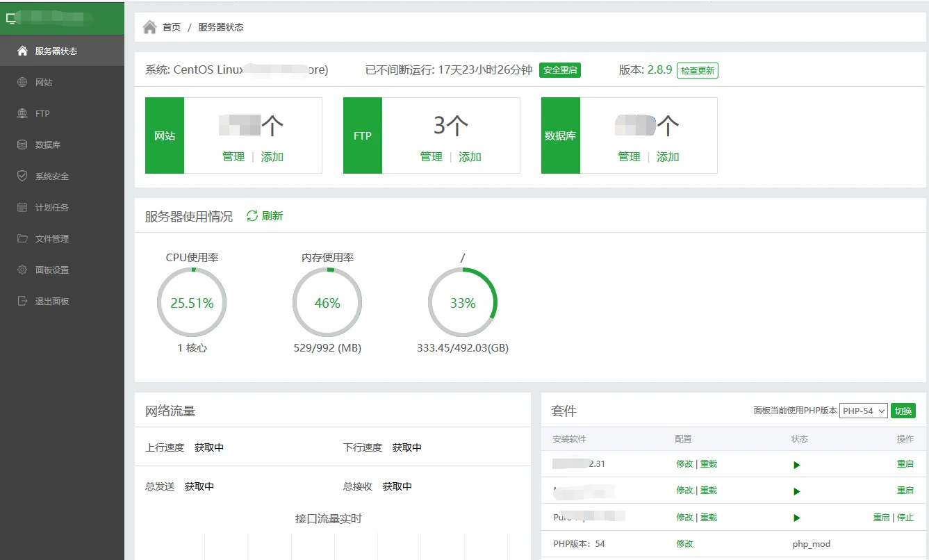This screenshot has width=929, height=560.
Task: Click the php_mod status text
Action: coord(812,544)
